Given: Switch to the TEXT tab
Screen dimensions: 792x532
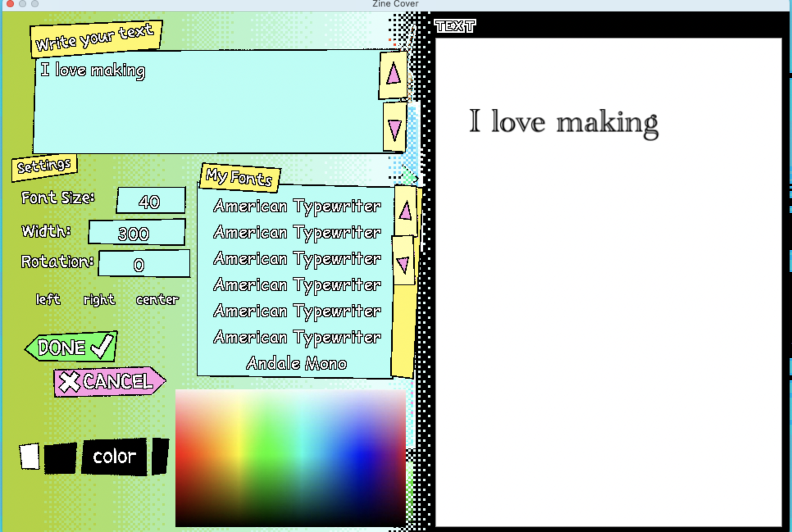Looking at the screenshot, I should click(x=455, y=25).
